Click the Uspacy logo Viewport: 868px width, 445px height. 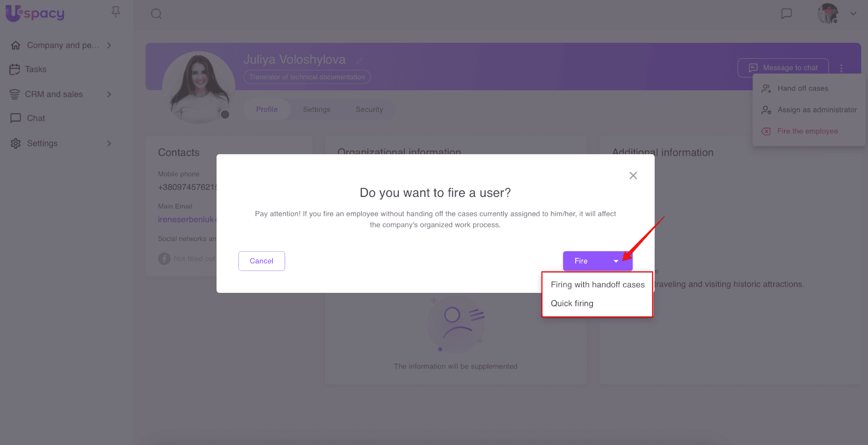[x=35, y=13]
